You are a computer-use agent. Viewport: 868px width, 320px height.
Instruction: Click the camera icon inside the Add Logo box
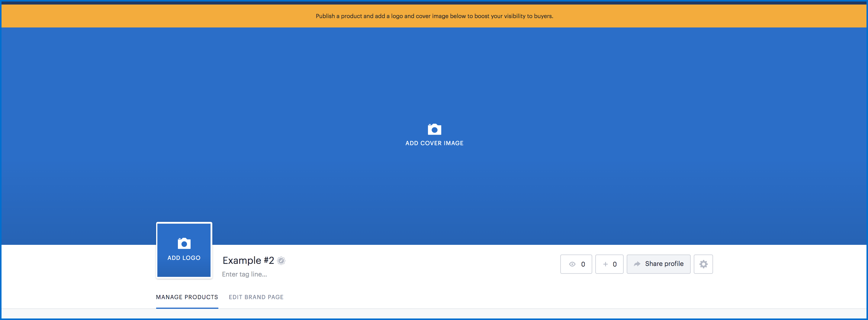(184, 243)
